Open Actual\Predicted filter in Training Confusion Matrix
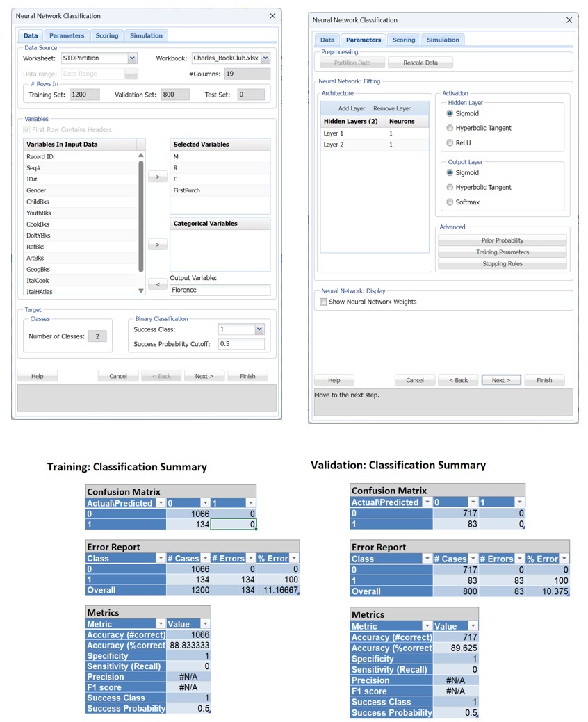 161,502
